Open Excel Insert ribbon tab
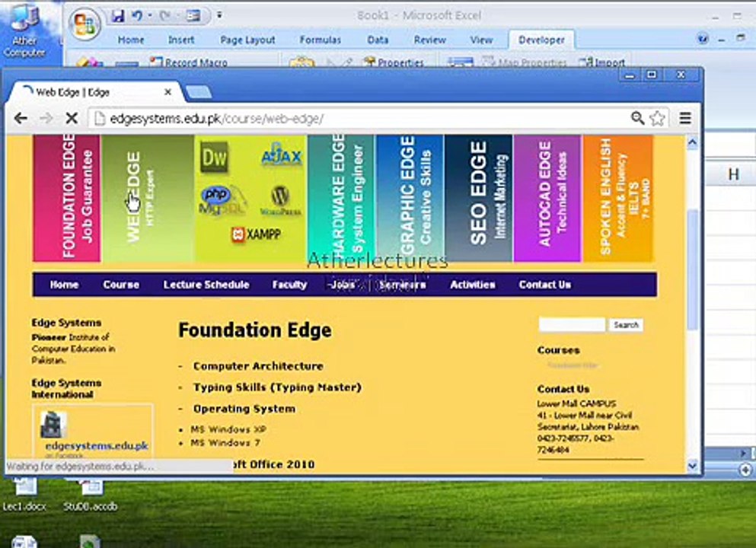756x548 pixels. 180,40
